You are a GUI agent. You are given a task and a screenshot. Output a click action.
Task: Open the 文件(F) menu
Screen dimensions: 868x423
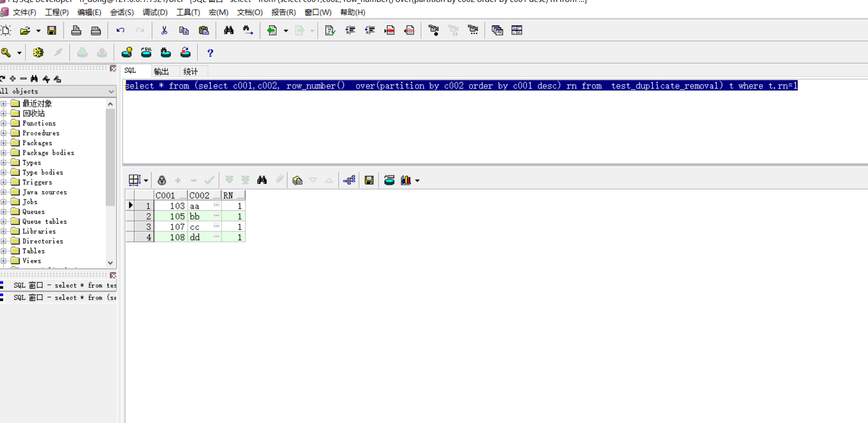pyautogui.click(x=24, y=12)
